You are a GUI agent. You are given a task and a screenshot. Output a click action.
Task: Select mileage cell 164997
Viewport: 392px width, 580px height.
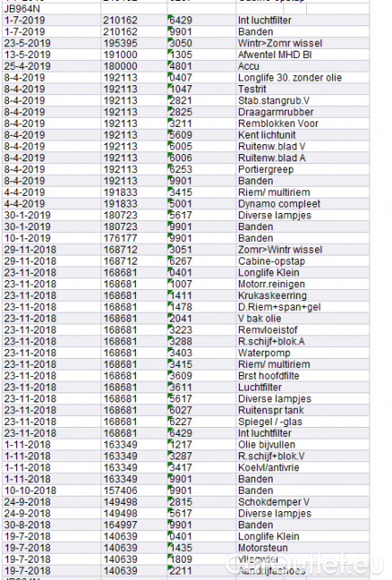coord(134,525)
